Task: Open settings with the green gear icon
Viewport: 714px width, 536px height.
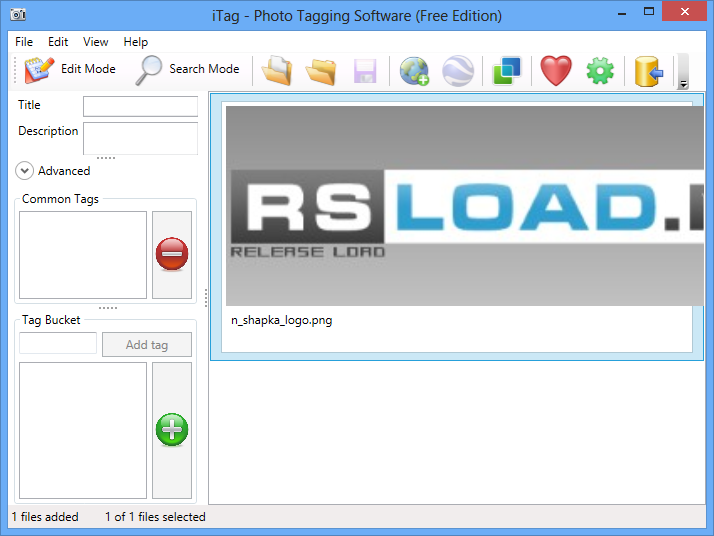Action: click(x=600, y=71)
